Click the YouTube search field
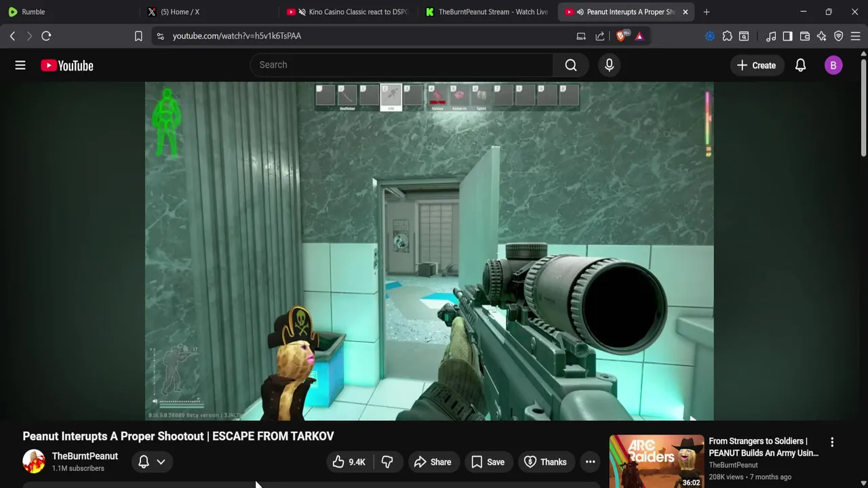 tap(401, 65)
